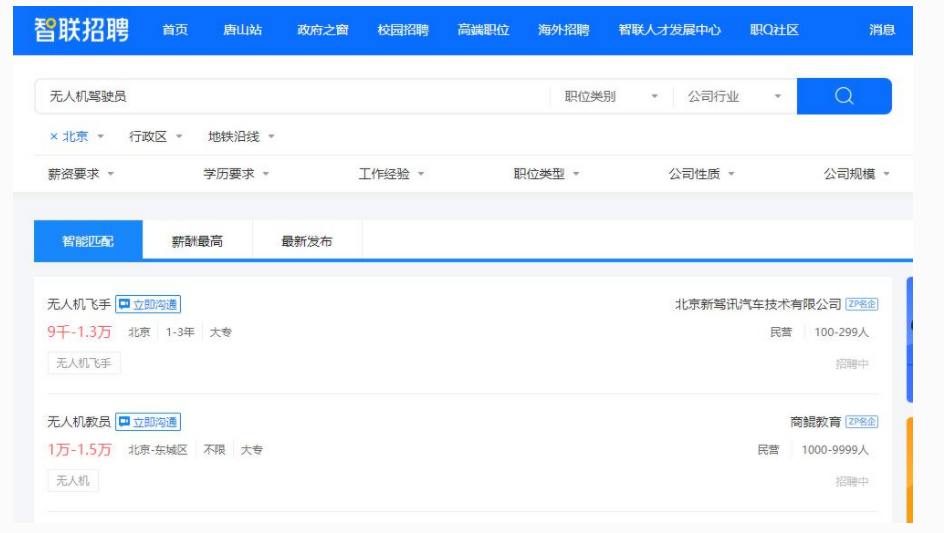Expand the 职位类别 dropdown
The height and width of the screenshot is (533, 944).
tap(611, 96)
